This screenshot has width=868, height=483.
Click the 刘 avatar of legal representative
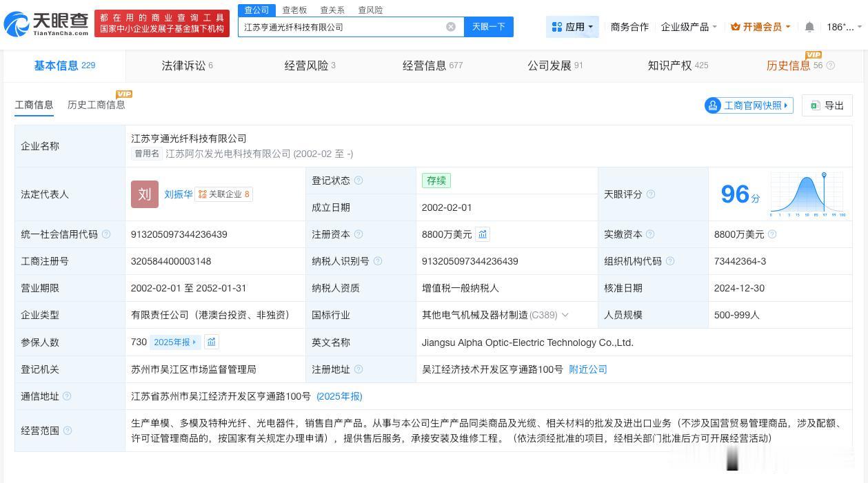point(145,194)
